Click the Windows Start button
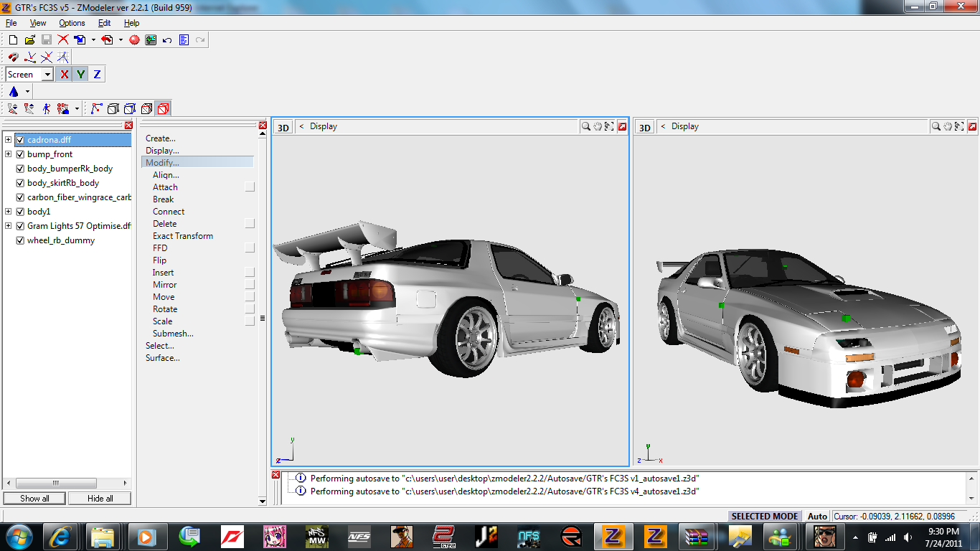This screenshot has width=980, height=551. point(19,536)
